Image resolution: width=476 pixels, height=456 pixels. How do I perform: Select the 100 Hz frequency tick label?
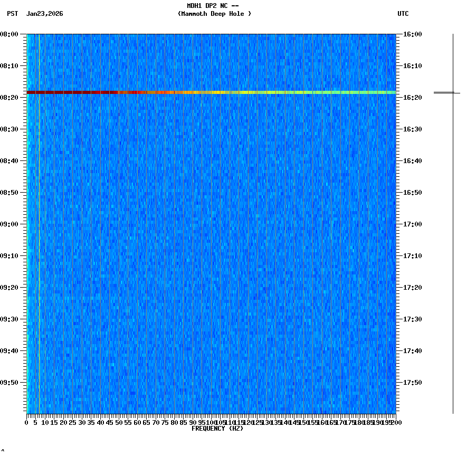click(211, 422)
